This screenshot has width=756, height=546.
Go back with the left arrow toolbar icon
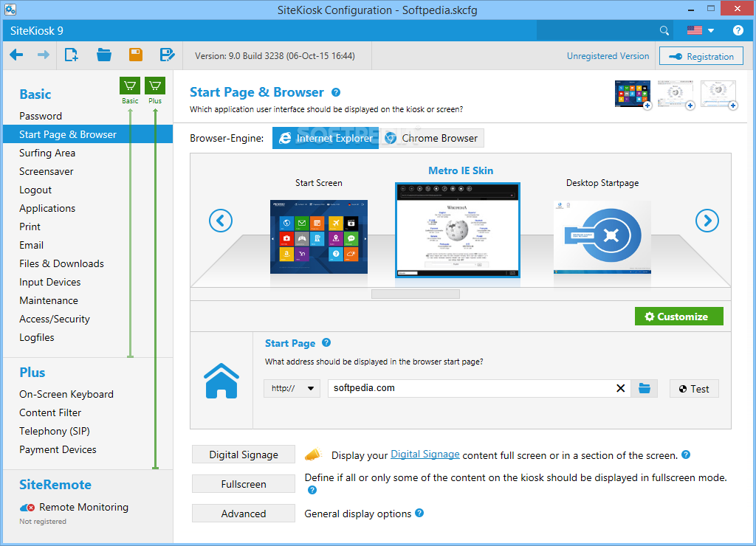point(16,55)
